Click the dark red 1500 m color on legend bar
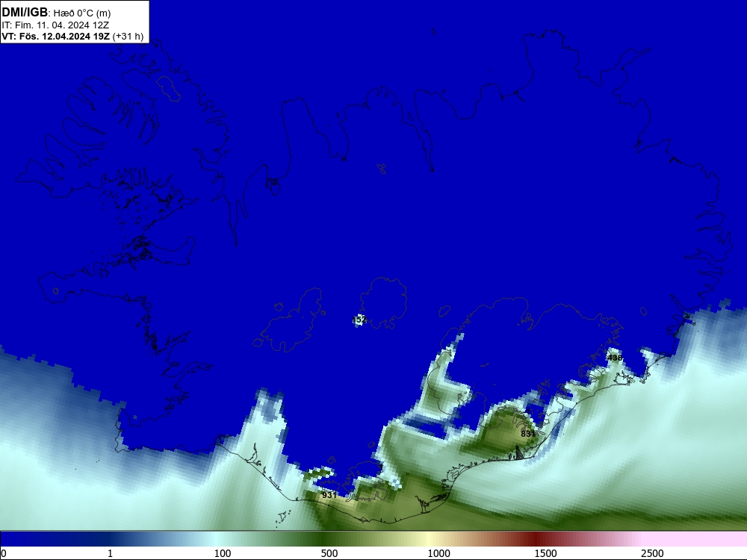Viewport: 747px width, 560px height. [535, 539]
